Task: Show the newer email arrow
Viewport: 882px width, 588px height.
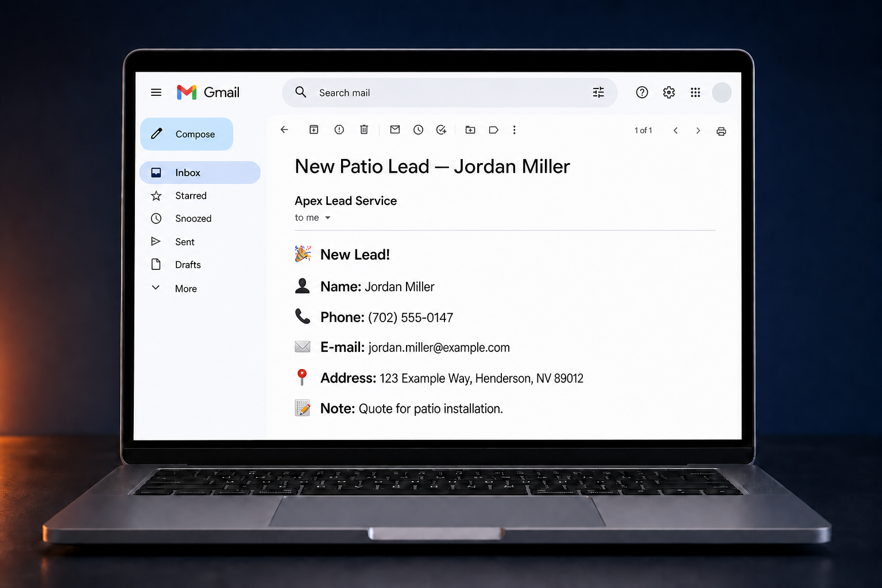Action: (x=676, y=130)
